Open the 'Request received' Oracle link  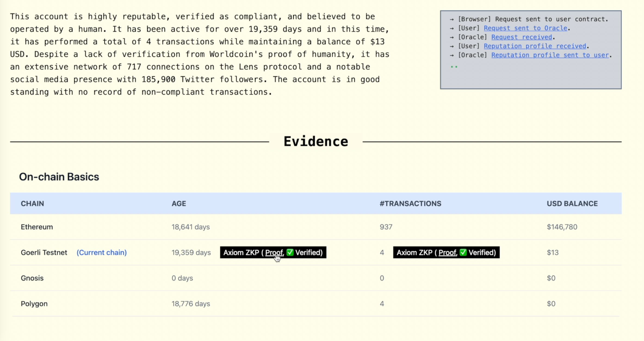click(522, 37)
